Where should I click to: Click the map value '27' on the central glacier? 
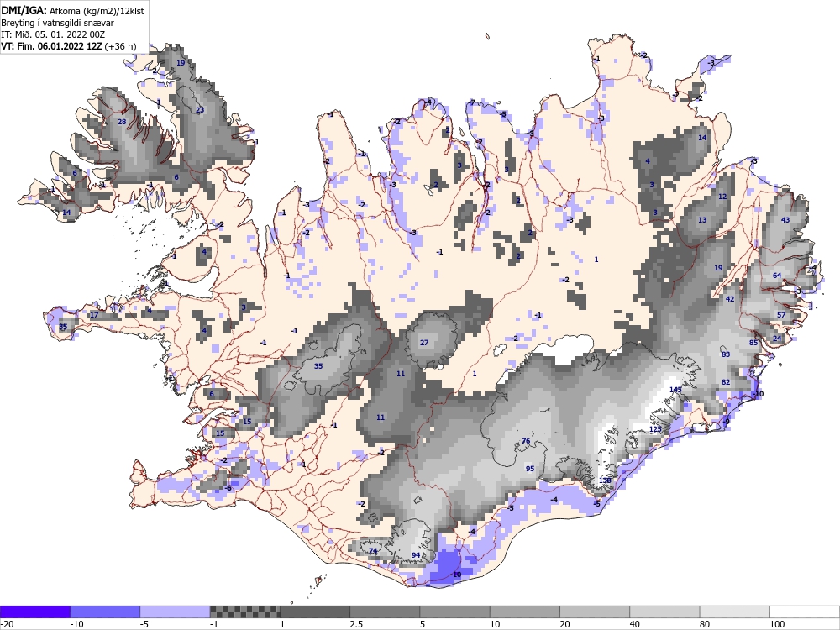coord(424,343)
